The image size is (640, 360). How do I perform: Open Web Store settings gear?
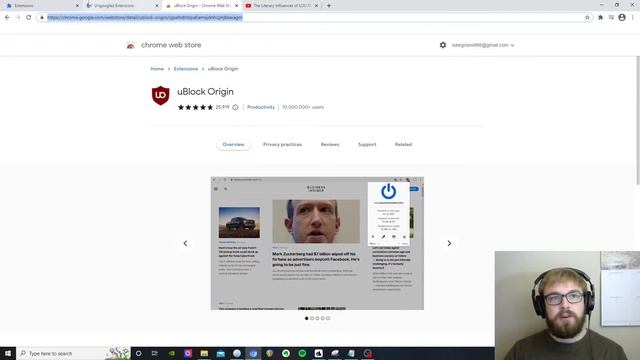pos(443,45)
